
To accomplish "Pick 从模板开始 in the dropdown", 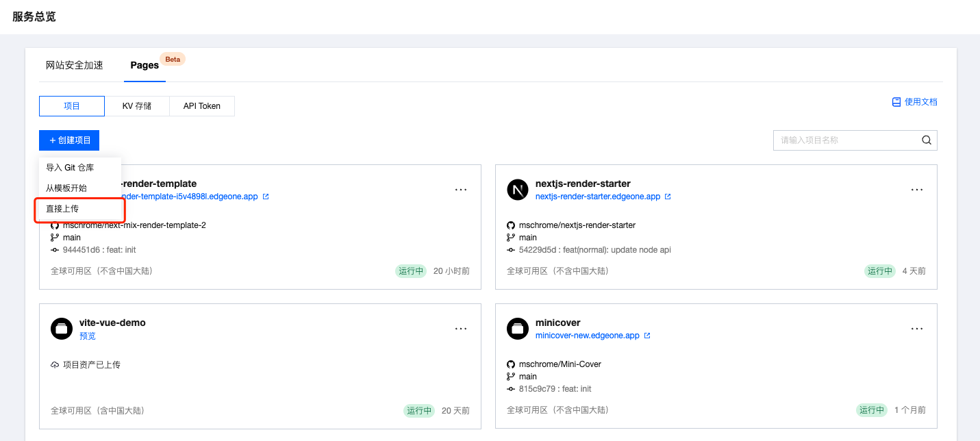I will tap(66, 188).
